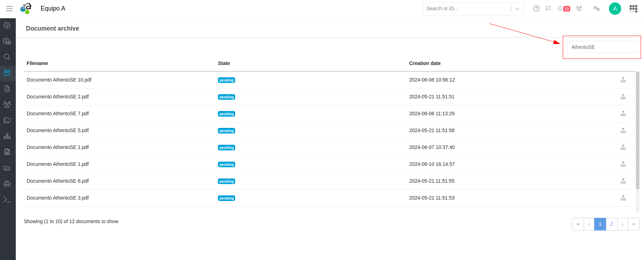Jump to the last page with double arrow
This screenshot has height=260, width=644.
click(x=633, y=224)
